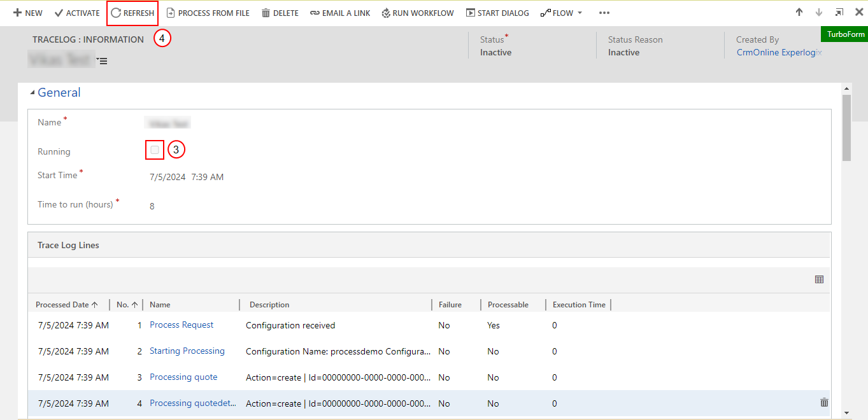This screenshot has height=420, width=868.
Task: Open the Processing quotedet... log line
Action: pos(193,403)
